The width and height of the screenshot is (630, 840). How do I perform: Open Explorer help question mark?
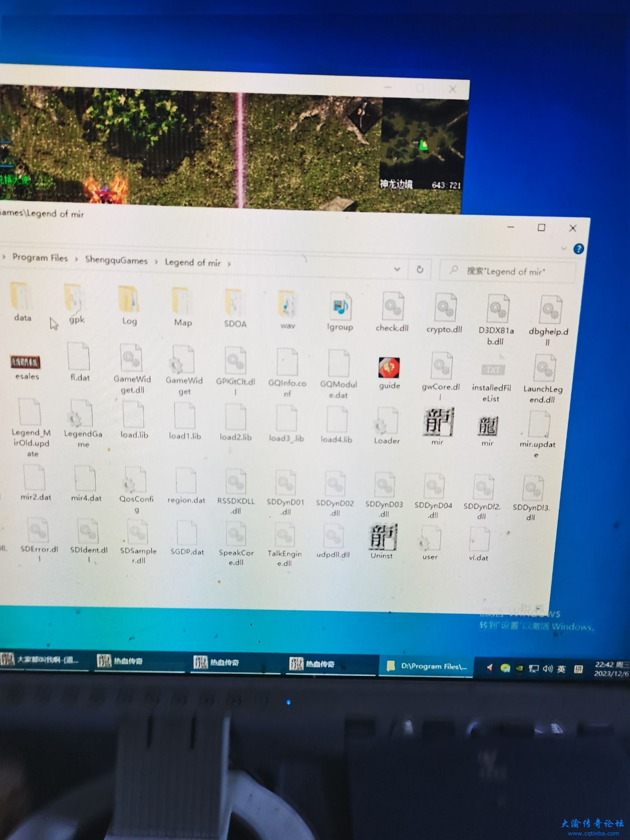[x=578, y=249]
